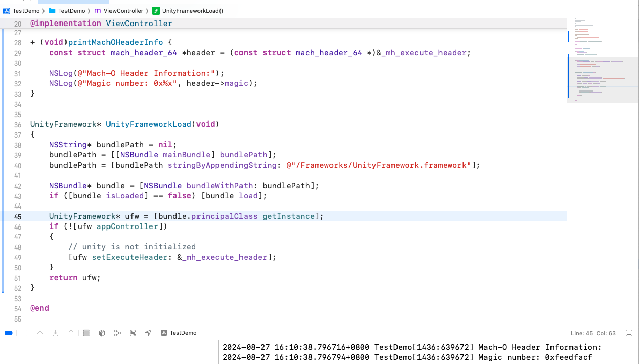Click mainBundle on line 39

[x=187, y=155]
